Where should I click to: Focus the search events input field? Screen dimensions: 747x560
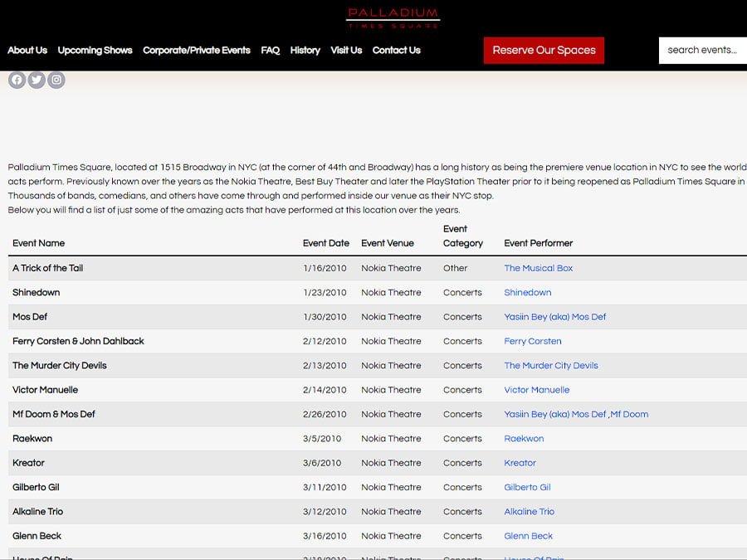[703, 50]
